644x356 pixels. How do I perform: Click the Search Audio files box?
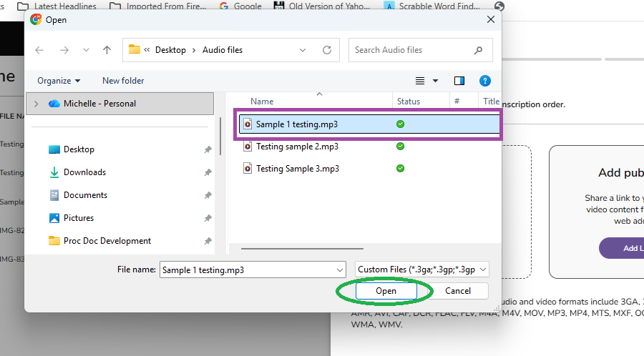(x=421, y=50)
